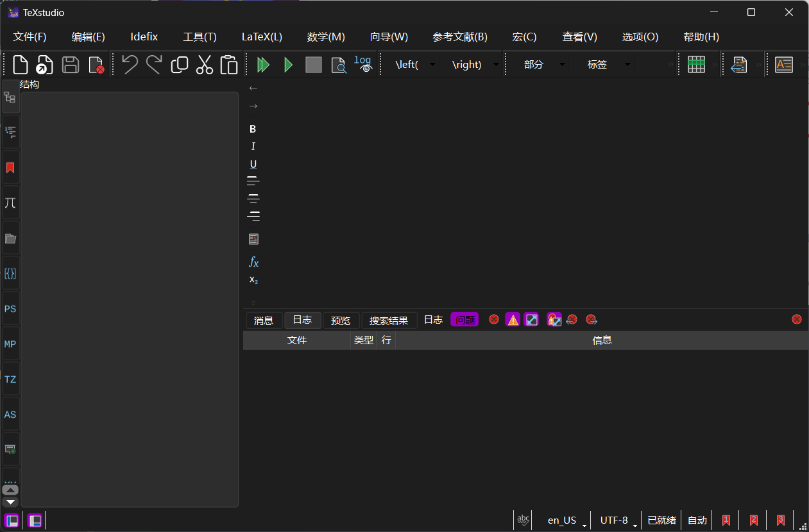Open the folder file browser side icon
Image resolution: width=809 pixels, height=532 pixels.
(x=10, y=238)
